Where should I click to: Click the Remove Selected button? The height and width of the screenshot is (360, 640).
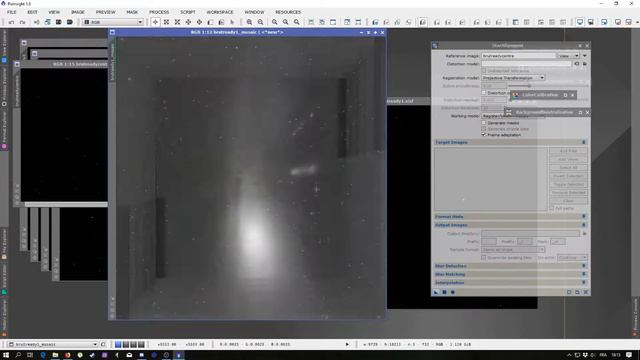(x=569, y=192)
